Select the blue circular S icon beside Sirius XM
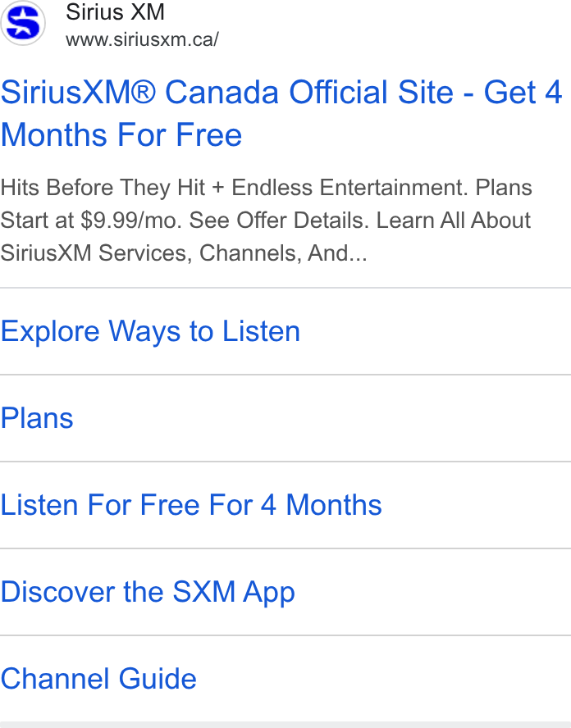The height and width of the screenshot is (728, 571). click(23, 23)
